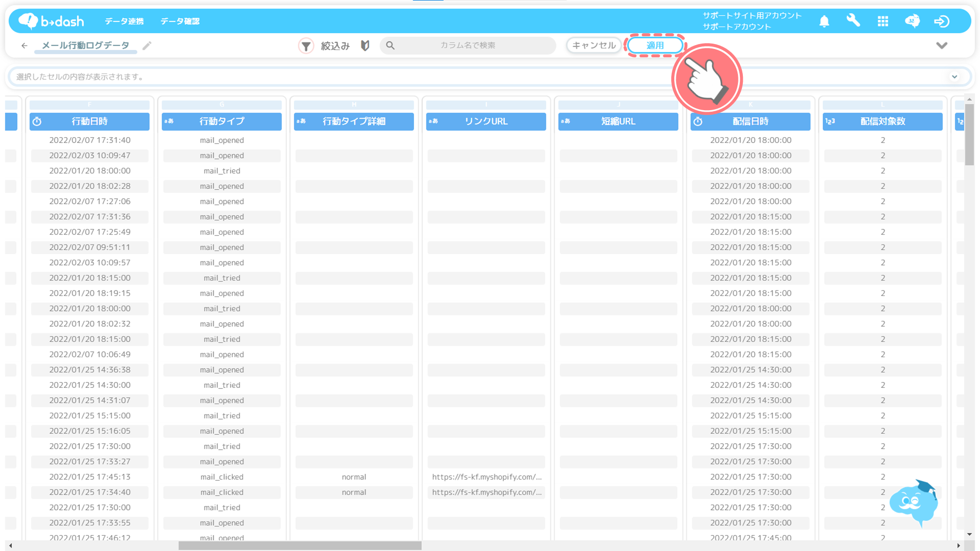Select the normal cell in 17:45:13 row
Screen dimensions: 980x551
354,477
